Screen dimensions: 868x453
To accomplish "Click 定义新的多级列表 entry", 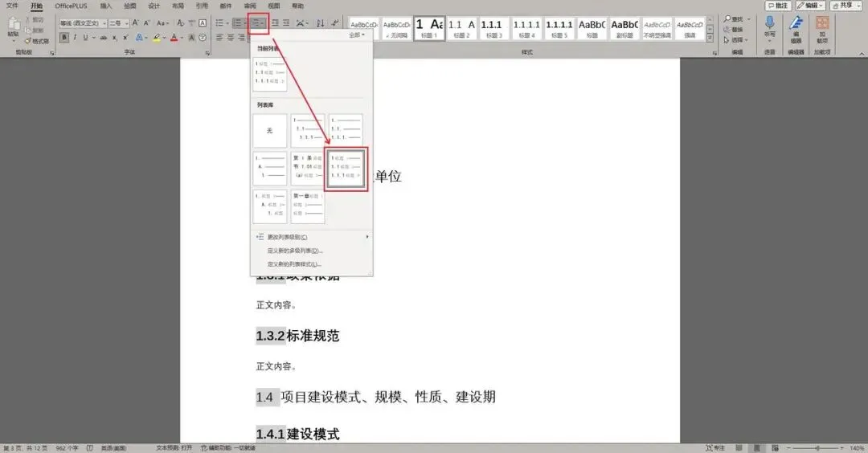I will 312,251.
